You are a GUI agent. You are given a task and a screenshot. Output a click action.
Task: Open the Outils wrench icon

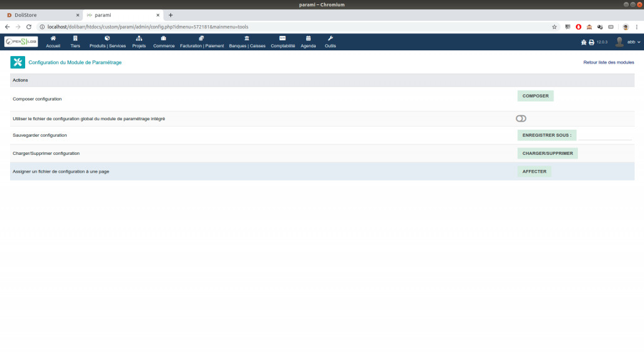pos(330,38)
